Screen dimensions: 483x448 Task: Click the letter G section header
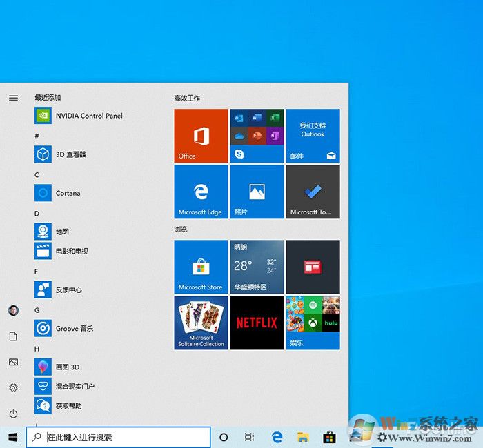[x=37, y=310]
